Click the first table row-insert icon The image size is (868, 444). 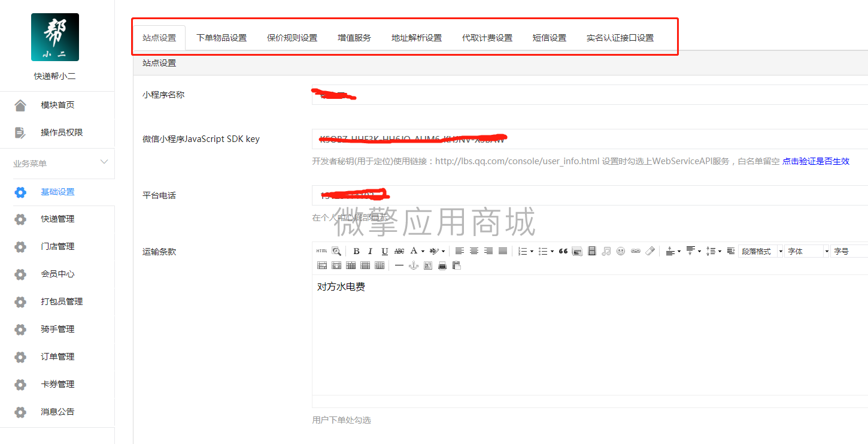point(322,265)
